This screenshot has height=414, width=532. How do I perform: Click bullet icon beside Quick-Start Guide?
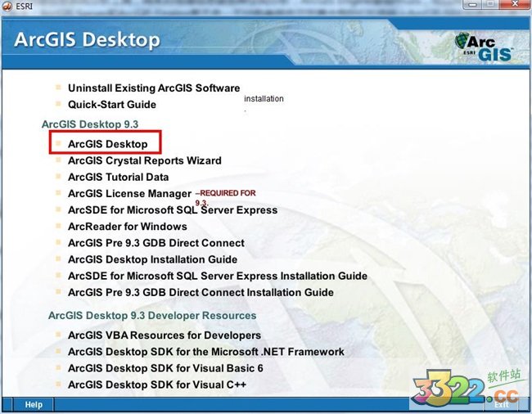58,103
